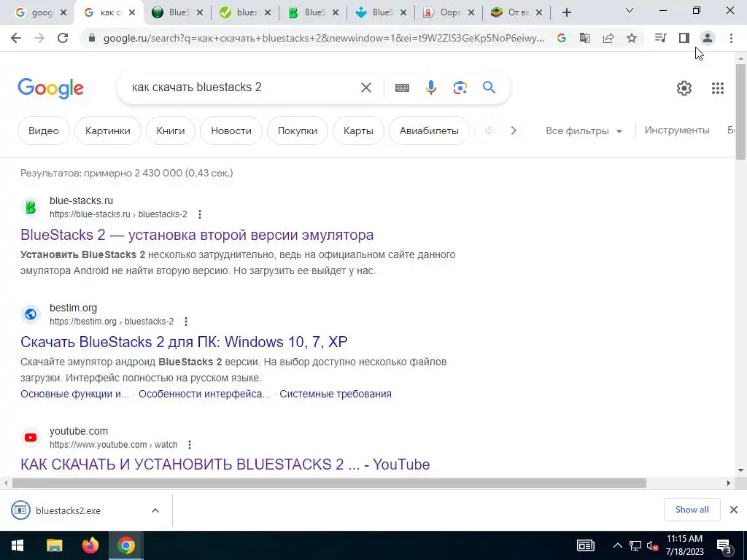This screenshot has width=747, height=560.
Task: Open the bluestacks2.exe download options caret
Action: [x=155, y=510]
